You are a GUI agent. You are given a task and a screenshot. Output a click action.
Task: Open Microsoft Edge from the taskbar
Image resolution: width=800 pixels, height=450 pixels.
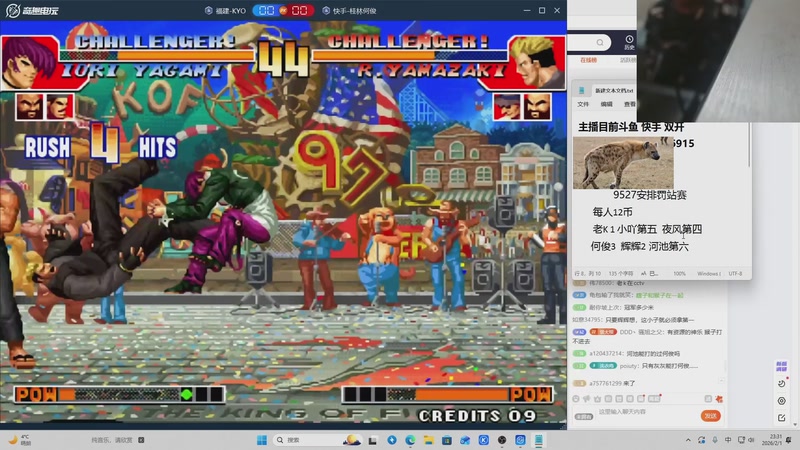(x=410, y=440)
